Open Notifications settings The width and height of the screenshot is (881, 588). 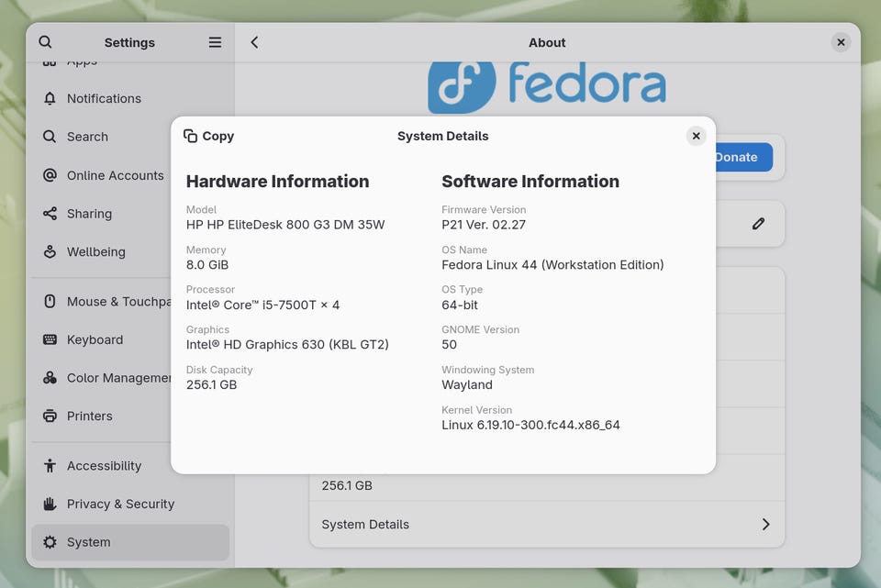[130, 98]
